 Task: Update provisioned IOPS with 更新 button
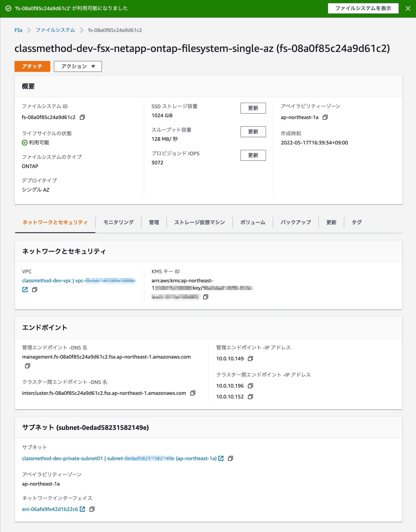click(253, 155)
